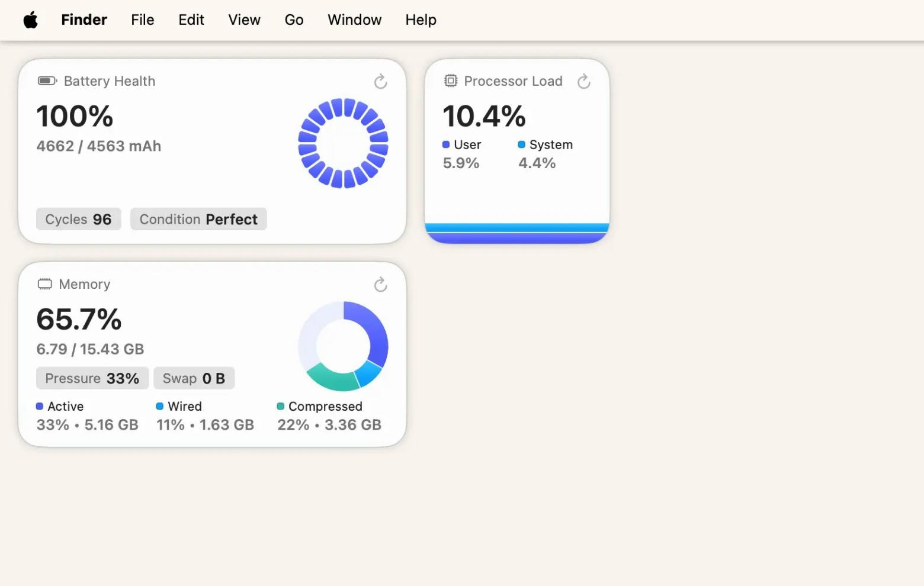Click the Active 33% • 5.16 GB value

(x=88, y=425)
